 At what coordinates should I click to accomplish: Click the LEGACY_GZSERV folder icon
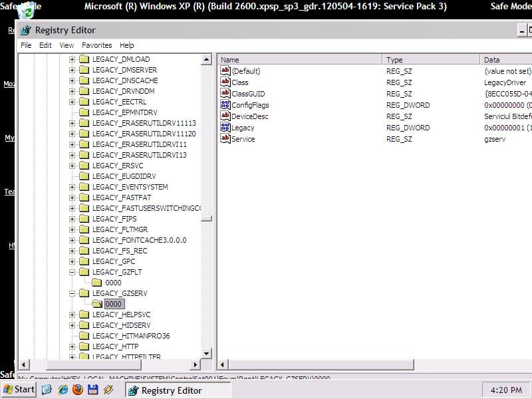(x=84, y=293)
